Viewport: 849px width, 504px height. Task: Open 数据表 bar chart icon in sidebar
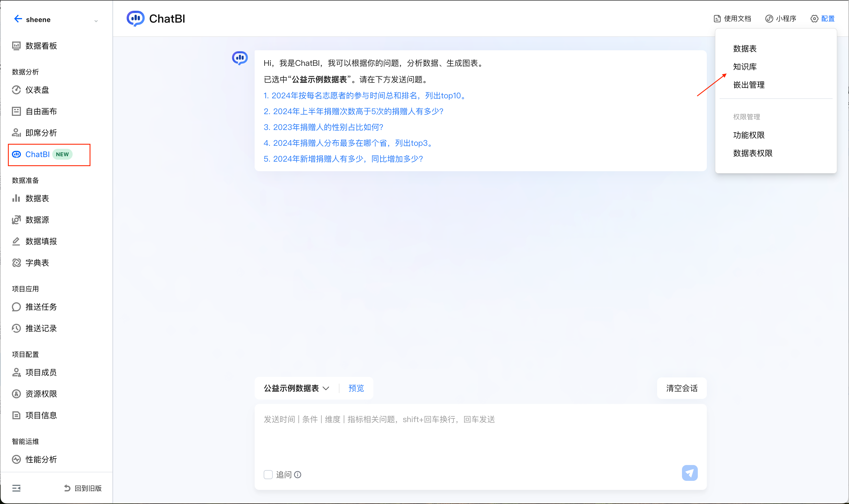tap(16, 198)
